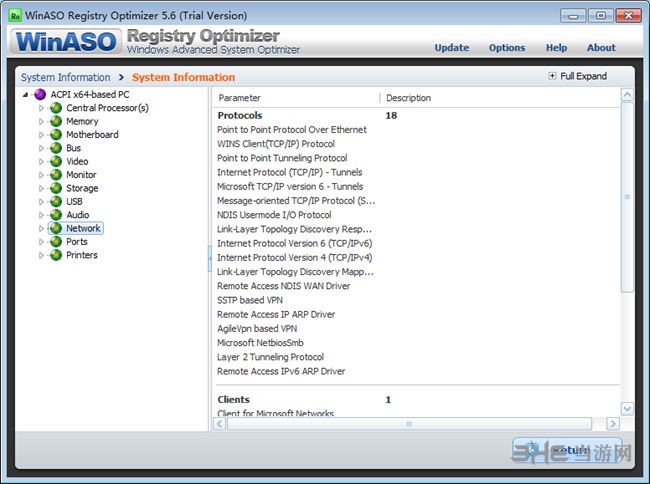Select the Ports tree item label
The image size is (650, 484).
pos(77,242)
